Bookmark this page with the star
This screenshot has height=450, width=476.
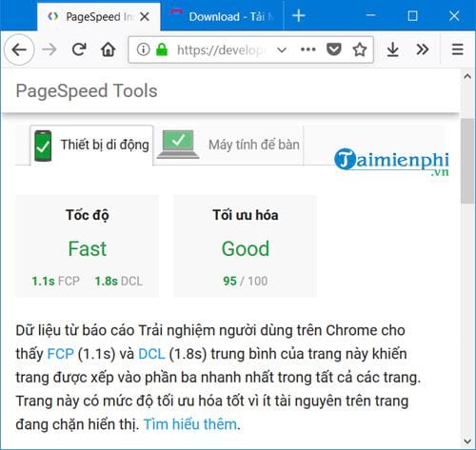[x=360, y=49]
